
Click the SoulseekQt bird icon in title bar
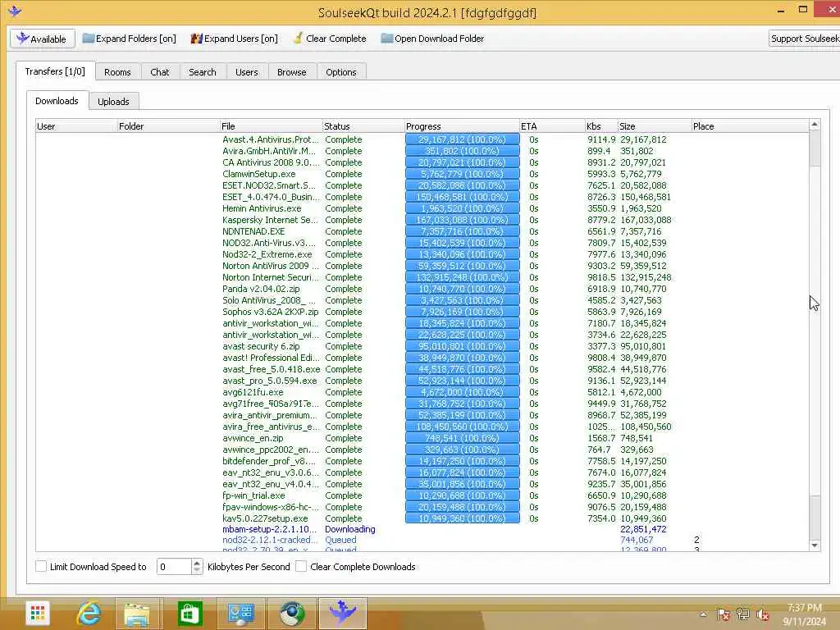pyautogui.click(x=15, y=11)
